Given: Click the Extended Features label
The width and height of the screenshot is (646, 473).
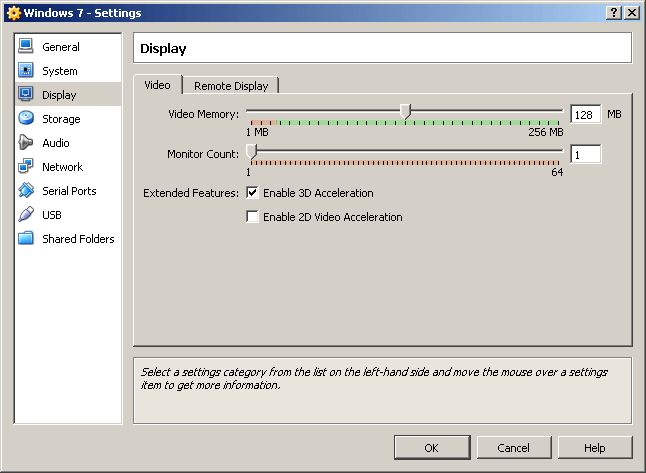Looking at the screenshot, I should 191,193.
